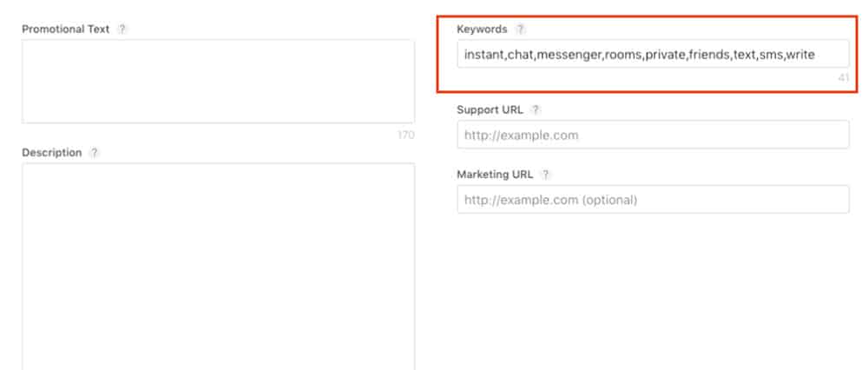The image size is (868, 370).
Task: Click the 170 character counter
Action: pos(405,135)
